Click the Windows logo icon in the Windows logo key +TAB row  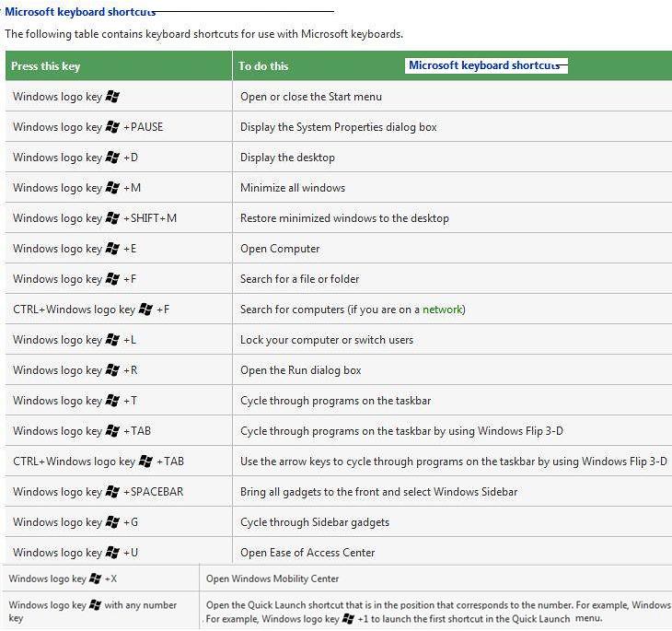point(112,431)
